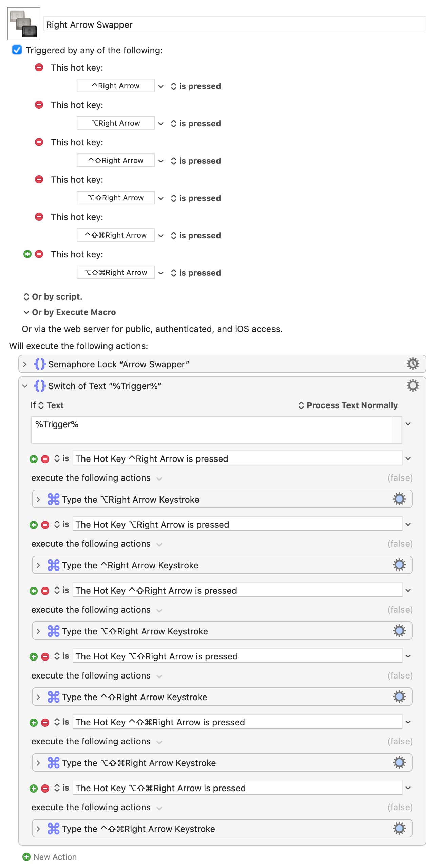
Task: Open dropdown beside ⌥Right Arrow hot key field
Action: pyautogui.click(x=161, y=123)
